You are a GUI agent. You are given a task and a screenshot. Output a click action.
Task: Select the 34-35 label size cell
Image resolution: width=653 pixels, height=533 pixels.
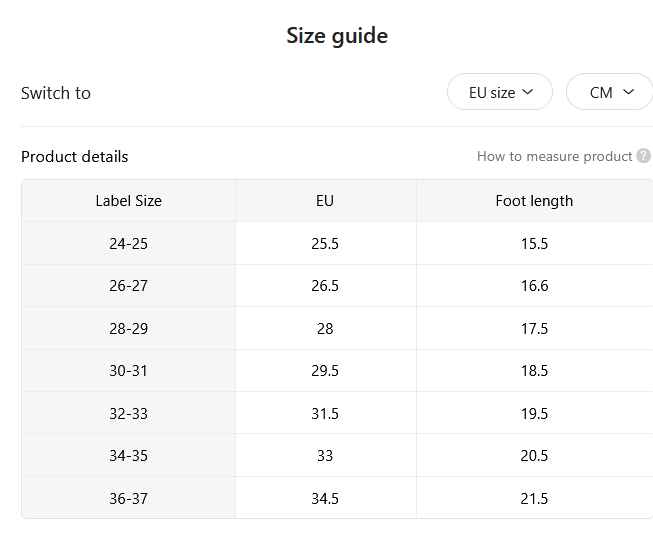[x=129, y=456]
